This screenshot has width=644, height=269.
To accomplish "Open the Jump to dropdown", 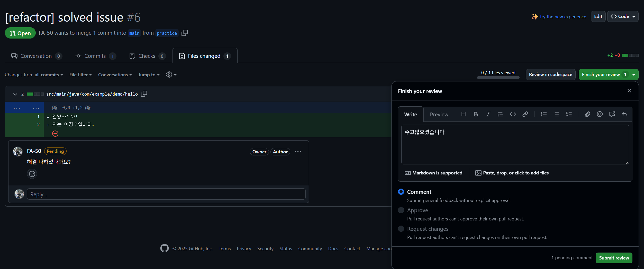I will pos(149,75).
